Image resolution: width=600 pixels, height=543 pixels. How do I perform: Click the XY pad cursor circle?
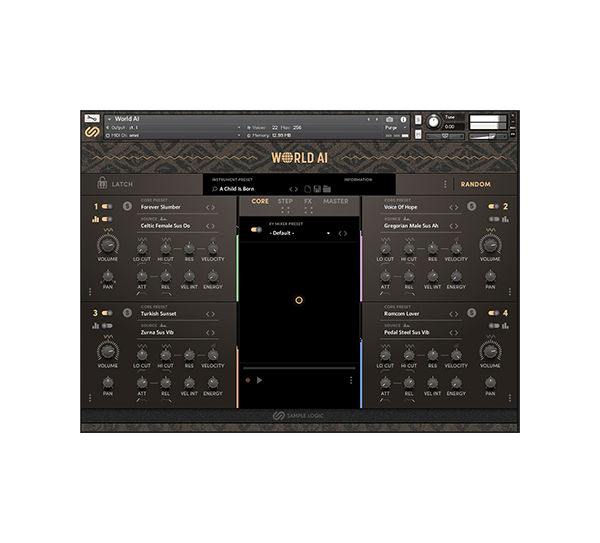pyautogui.click(x=299, y=300)
